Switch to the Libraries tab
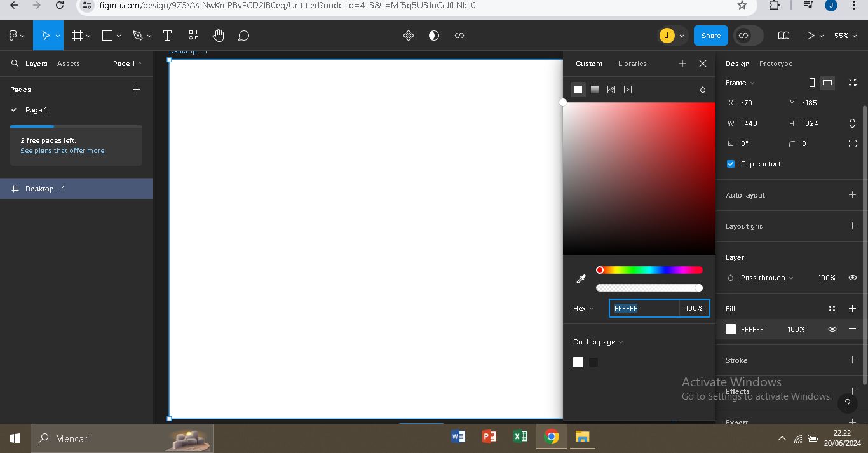The image size is (868, 453). (632, 64)
